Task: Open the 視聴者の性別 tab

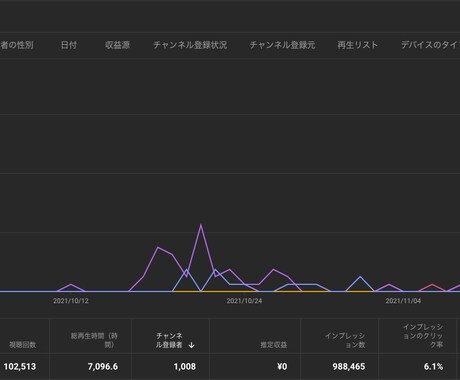Action: 17,45
